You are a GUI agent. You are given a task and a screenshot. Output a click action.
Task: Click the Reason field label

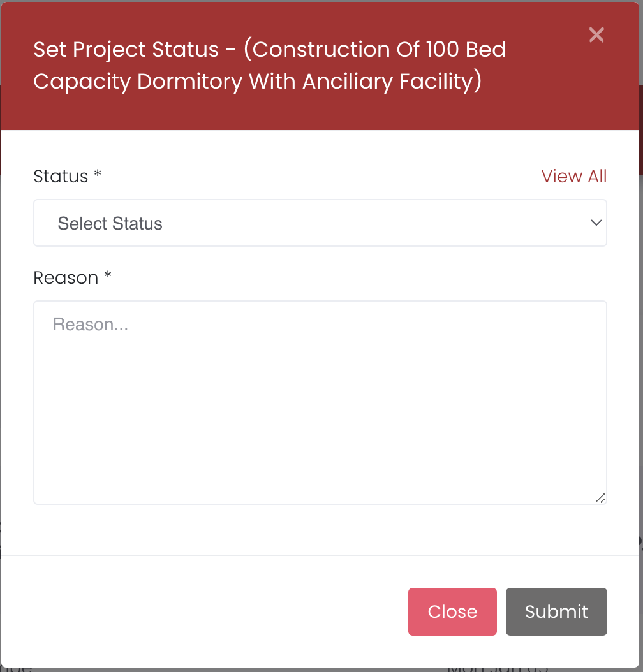(x=66, y=278)
